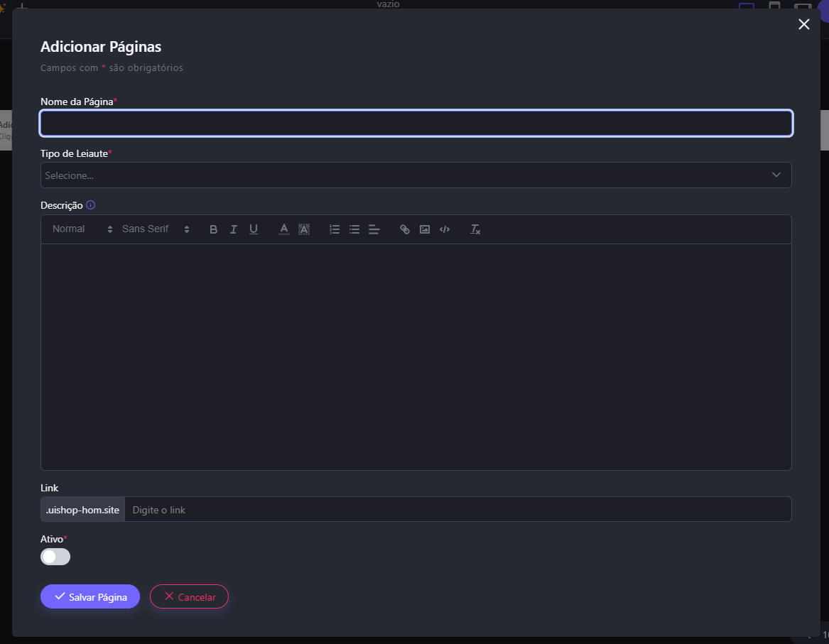Open the text background color picker
The image size is (829, 644).
pos(304,229)
